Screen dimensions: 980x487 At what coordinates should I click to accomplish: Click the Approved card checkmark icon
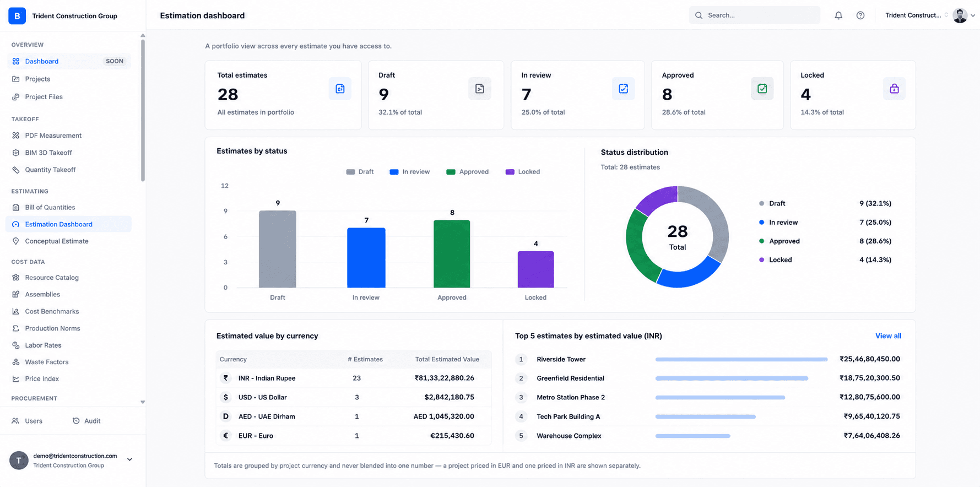point(762,89)
